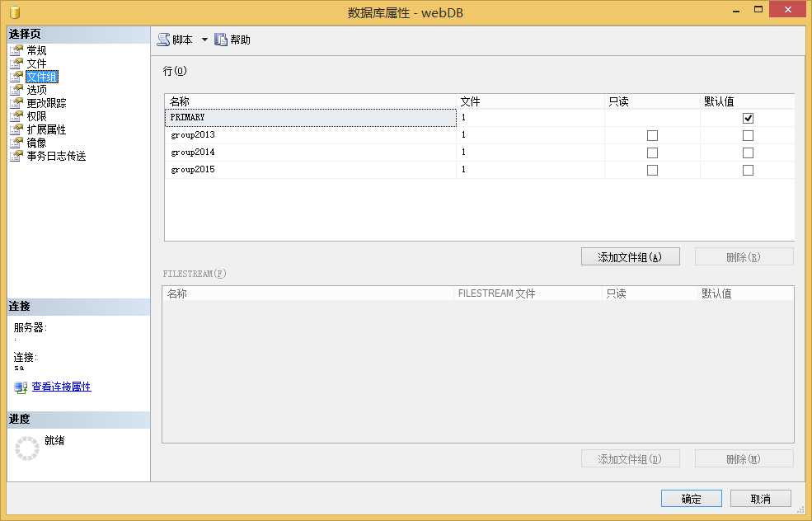Set group2014 as default filegroup checkbox
Image resolution: width=812 pixels, height=521 pixels.
748,153
